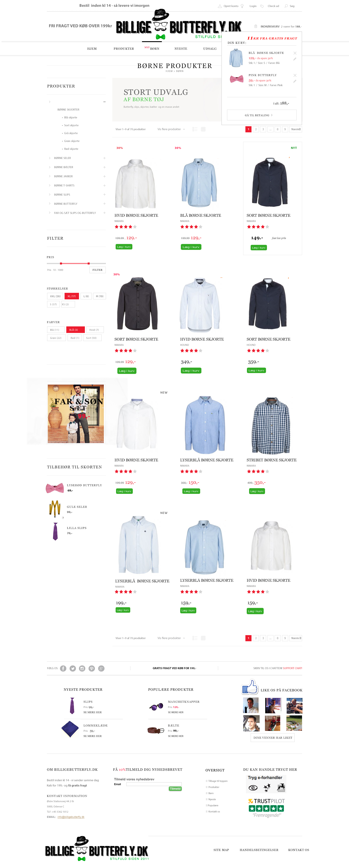Open the Produkter menu item
The width and height of the screenshot is (349, 868).
coord(124,49)
